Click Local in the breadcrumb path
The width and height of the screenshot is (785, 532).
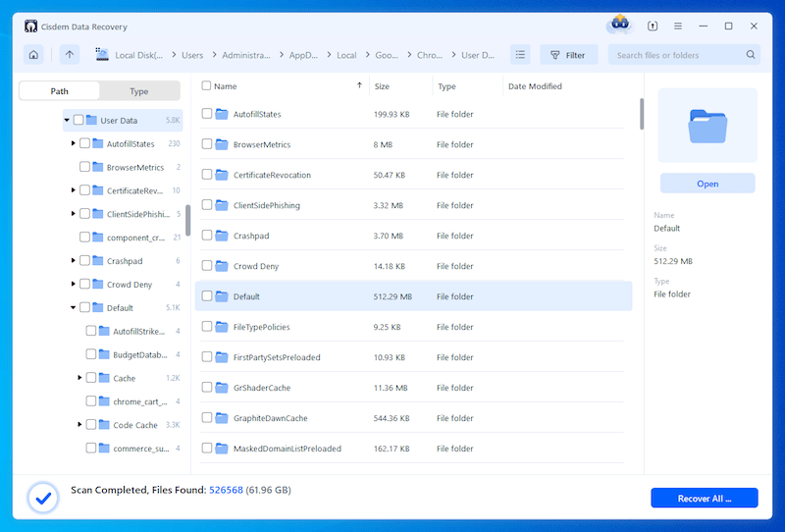coord(346,55)
